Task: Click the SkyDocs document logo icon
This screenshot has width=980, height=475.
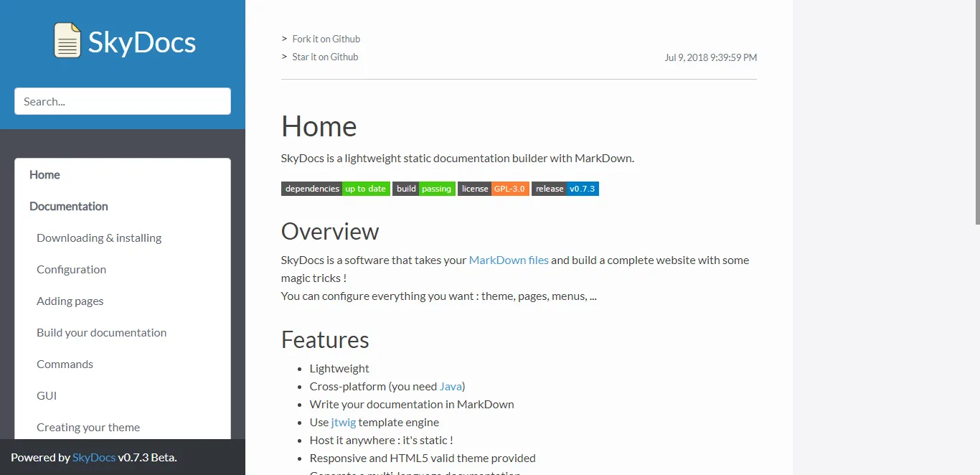Action: 67,41
